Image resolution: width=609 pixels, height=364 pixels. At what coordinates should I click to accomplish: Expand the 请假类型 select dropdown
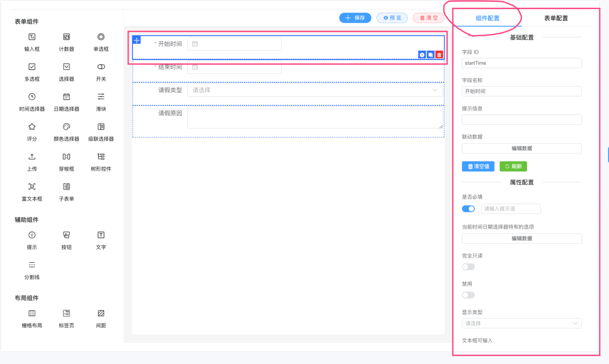coord(315,90)
